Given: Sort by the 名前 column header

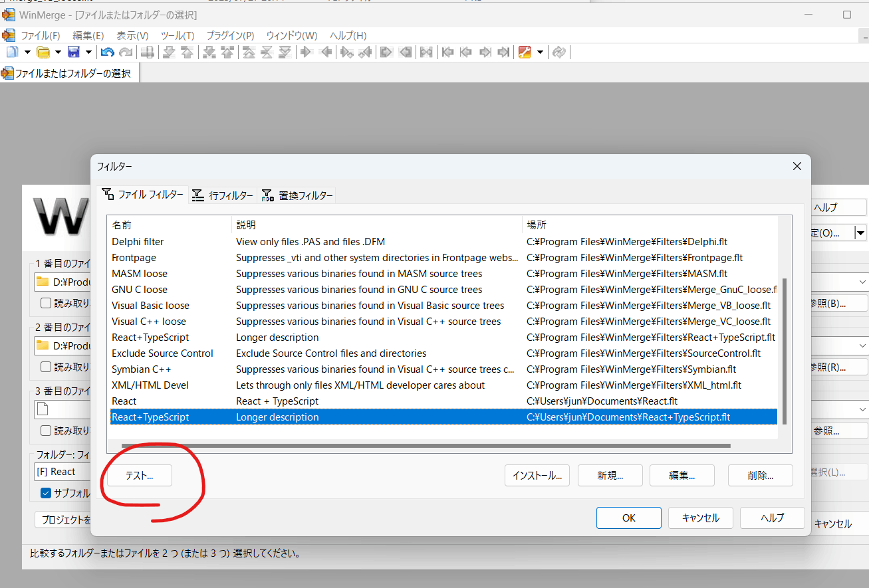Looking at the screenshot, I should coord(169,225).
